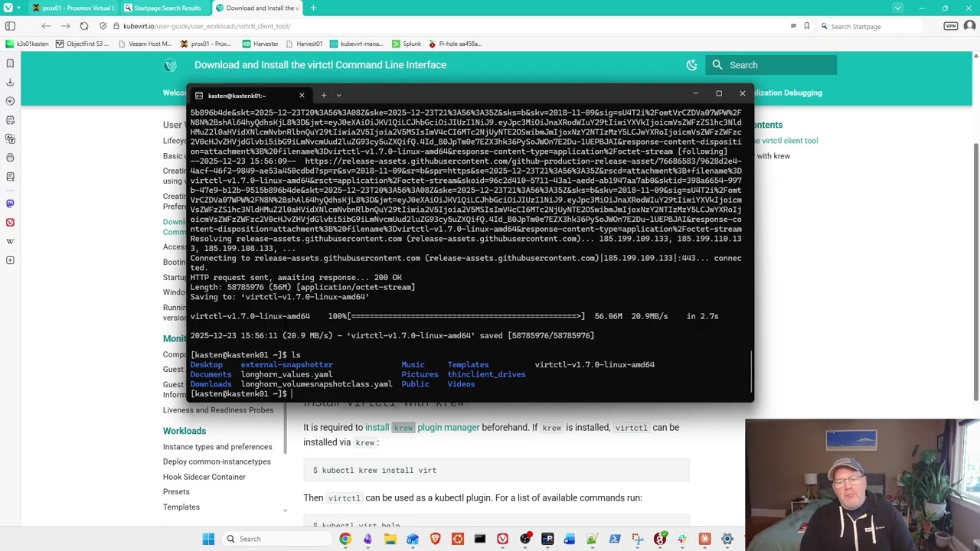
Task: Click the KubeVirt logo in page header
Action: pyautogui.click(x=170, y=65)
